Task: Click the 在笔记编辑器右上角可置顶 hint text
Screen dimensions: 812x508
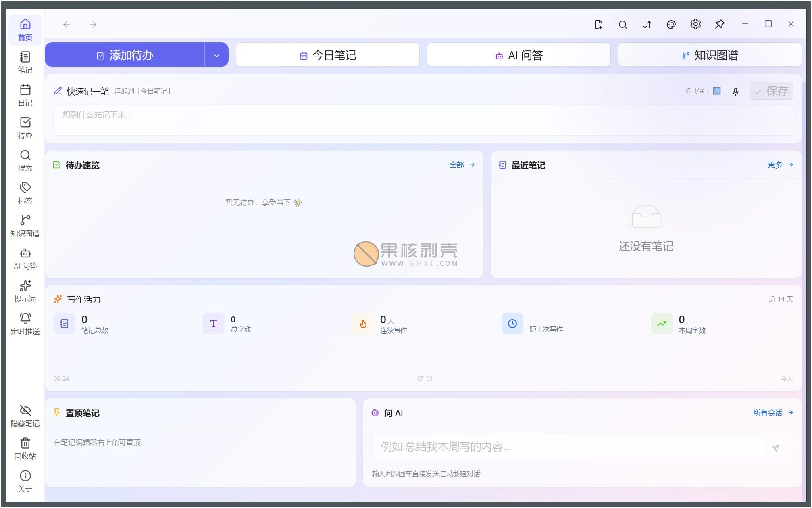Action: (97, 443)
